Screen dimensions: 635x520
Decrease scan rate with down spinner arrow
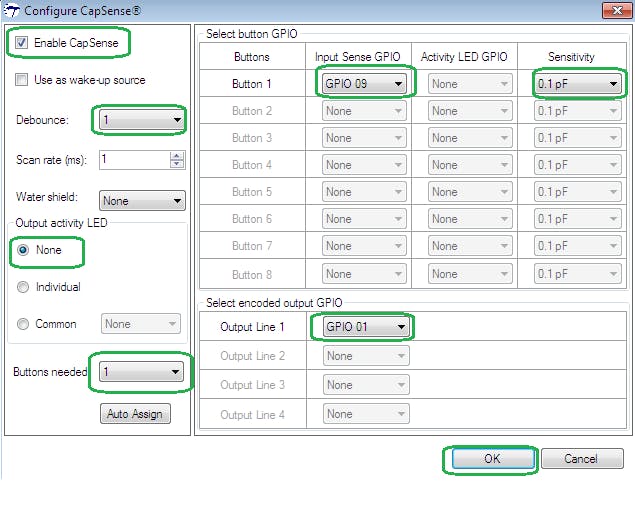pos(177,164)
